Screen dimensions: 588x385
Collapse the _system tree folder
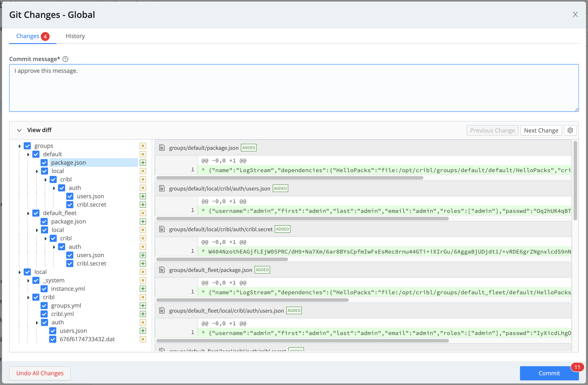28,281
